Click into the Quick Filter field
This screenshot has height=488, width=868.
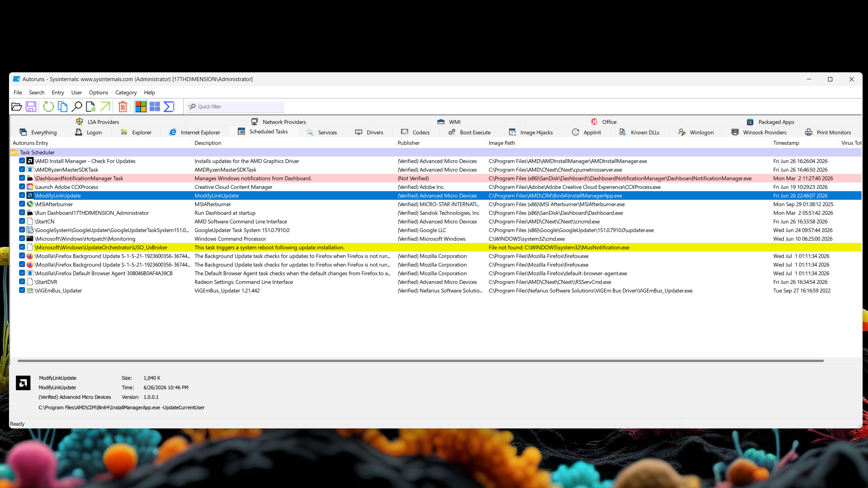(235, 107)
